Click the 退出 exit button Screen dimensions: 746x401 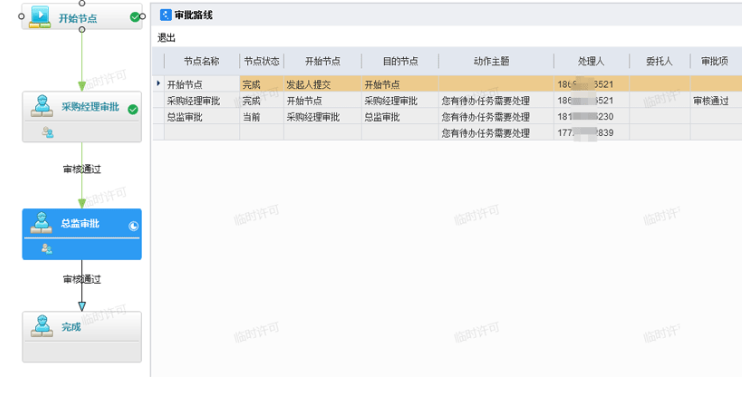click(x=167, y=38)
